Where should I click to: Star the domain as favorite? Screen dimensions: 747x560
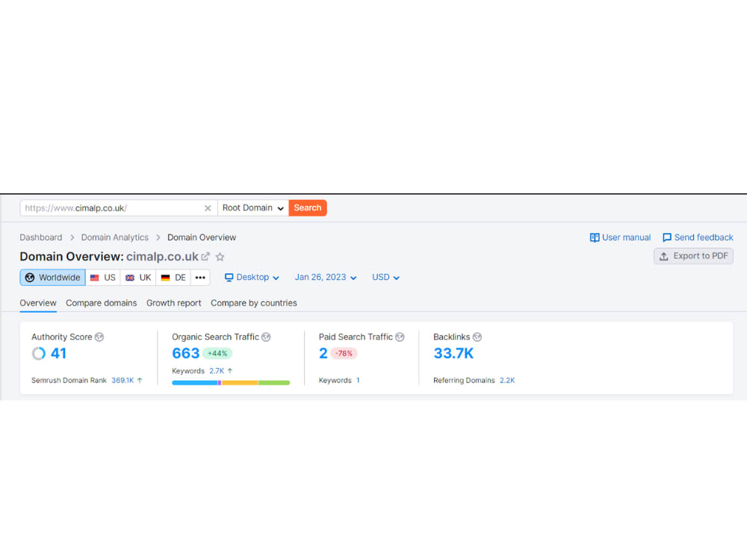point(220,257)
